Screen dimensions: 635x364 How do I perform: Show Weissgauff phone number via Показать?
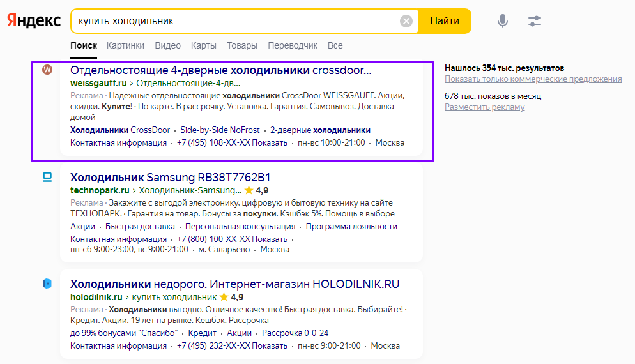pos(270,142)
